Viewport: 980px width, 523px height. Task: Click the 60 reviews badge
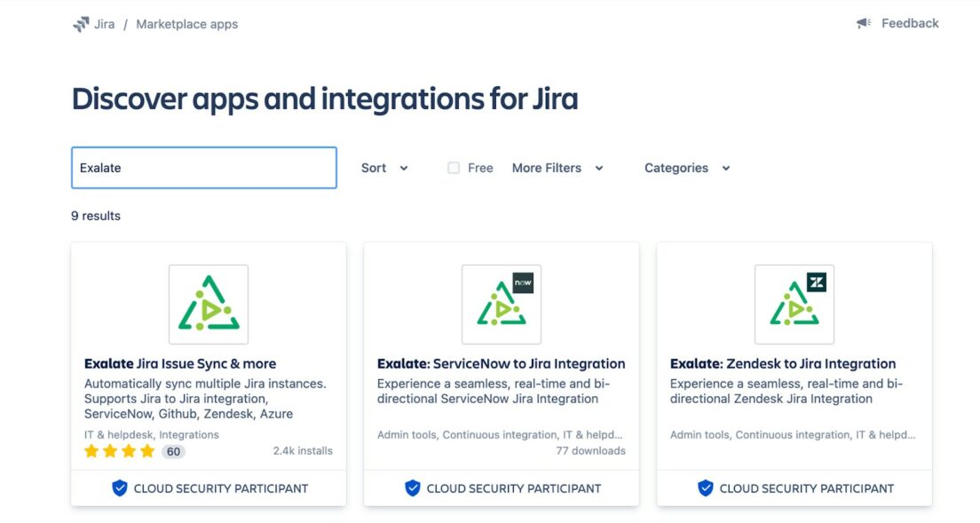[x=172, y=451]
